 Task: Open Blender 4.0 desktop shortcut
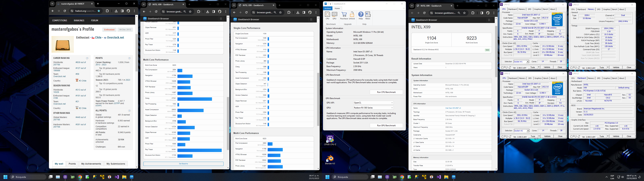click(x=330, y=160)
